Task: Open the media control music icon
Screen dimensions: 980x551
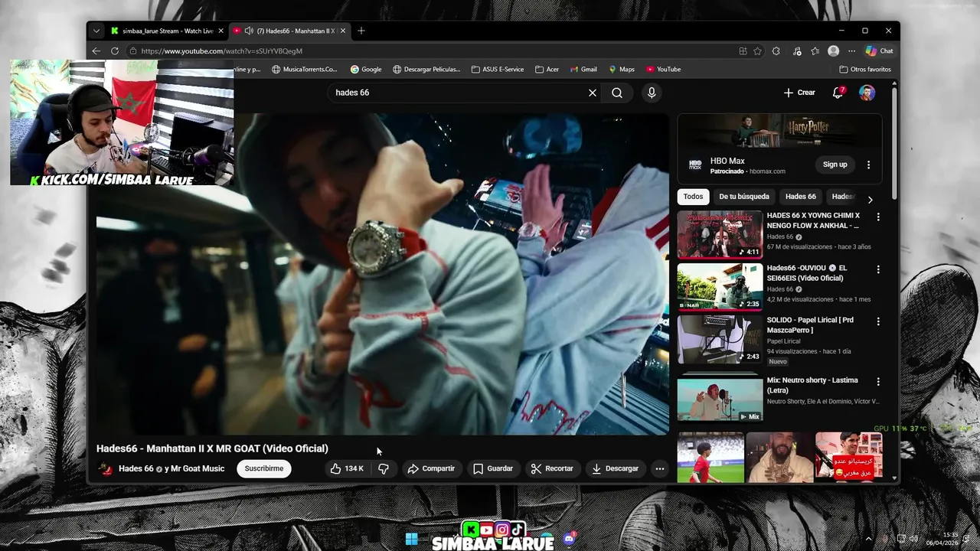Action: tap(797, 51)
